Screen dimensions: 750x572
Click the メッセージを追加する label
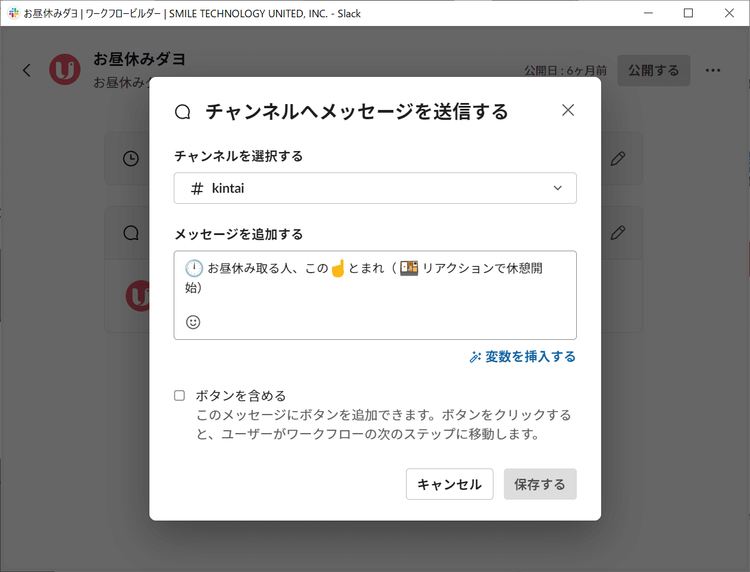click(239, 234)
